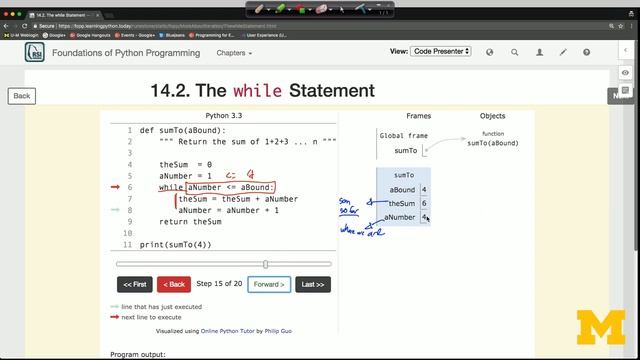640x360 pixels.
Task: Click the Step 15 of 20 label
Action: [x=219, y=283]
